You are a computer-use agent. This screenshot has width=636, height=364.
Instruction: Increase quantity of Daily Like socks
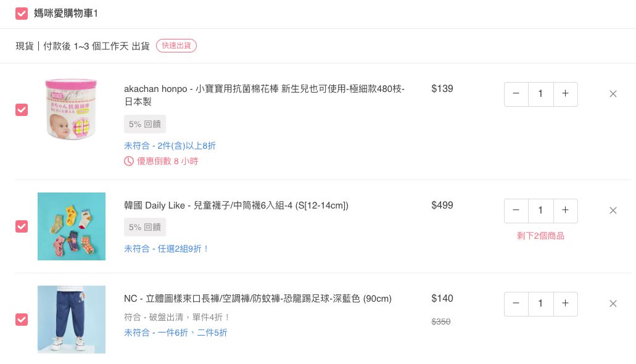click(x=565, y=211)
